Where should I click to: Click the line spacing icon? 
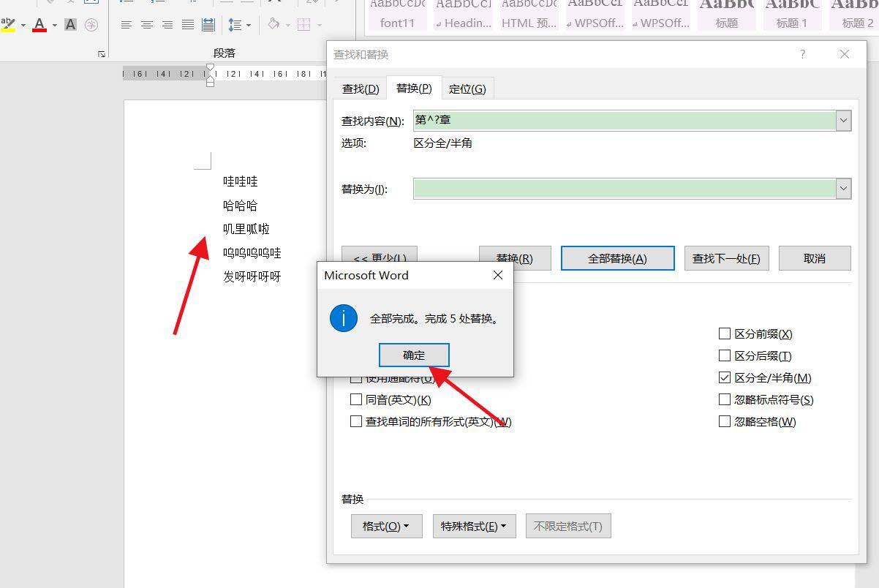(x=235, y=25)
